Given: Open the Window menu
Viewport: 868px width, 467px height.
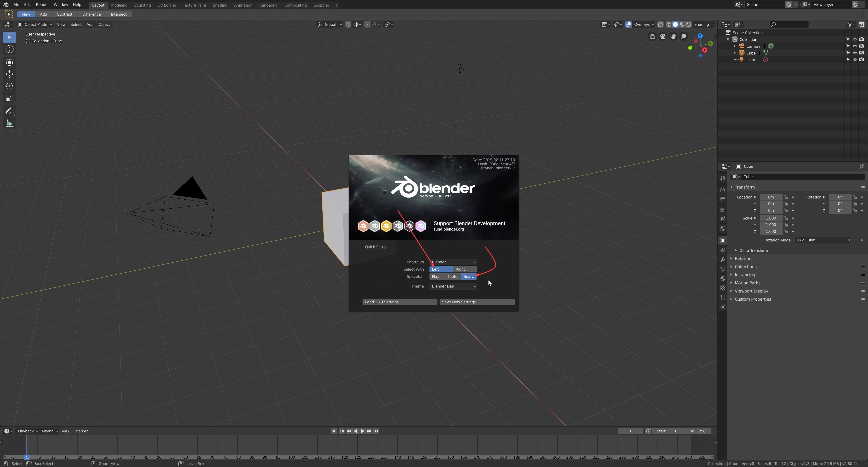Looking at the screenshot, I should (61, 5).
